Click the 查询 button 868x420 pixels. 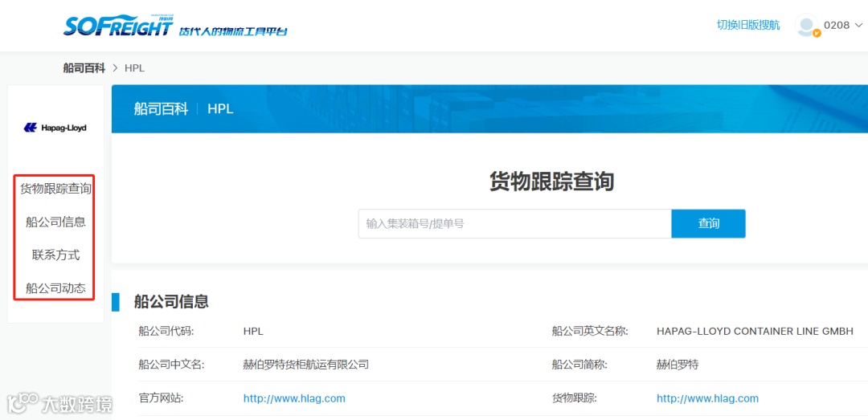(709, 223)
